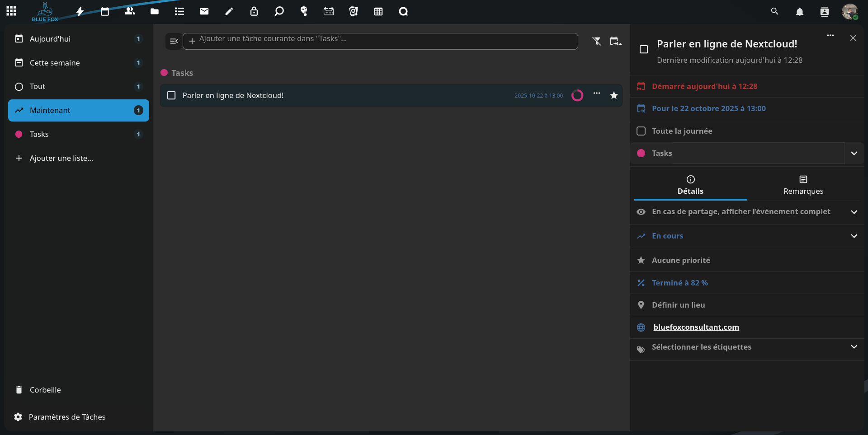The height and width of the screenshot is (435, 868).
Task: Expand 'Sélectionner les étiquettes' dropdown
Action: pyautogui.click(x=854, y=347)
